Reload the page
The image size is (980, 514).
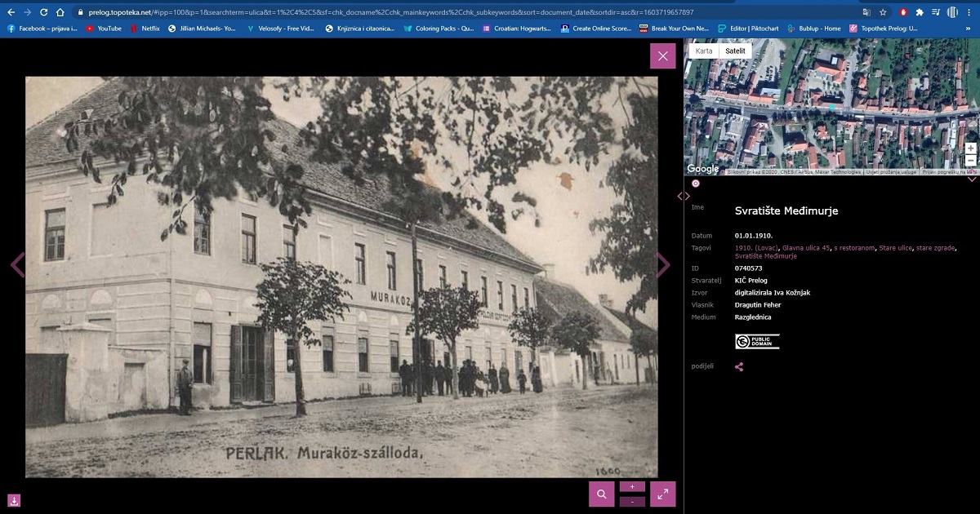click(x=44, y=12)
